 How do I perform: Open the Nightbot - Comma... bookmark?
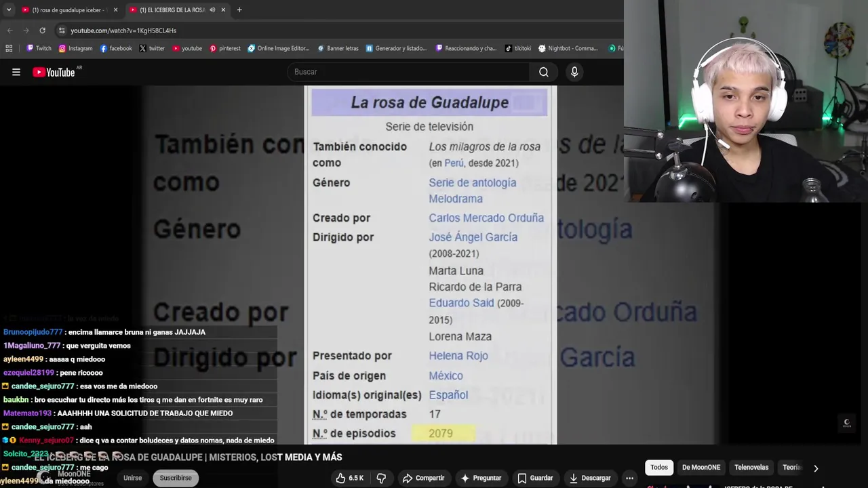click(568, 48)
